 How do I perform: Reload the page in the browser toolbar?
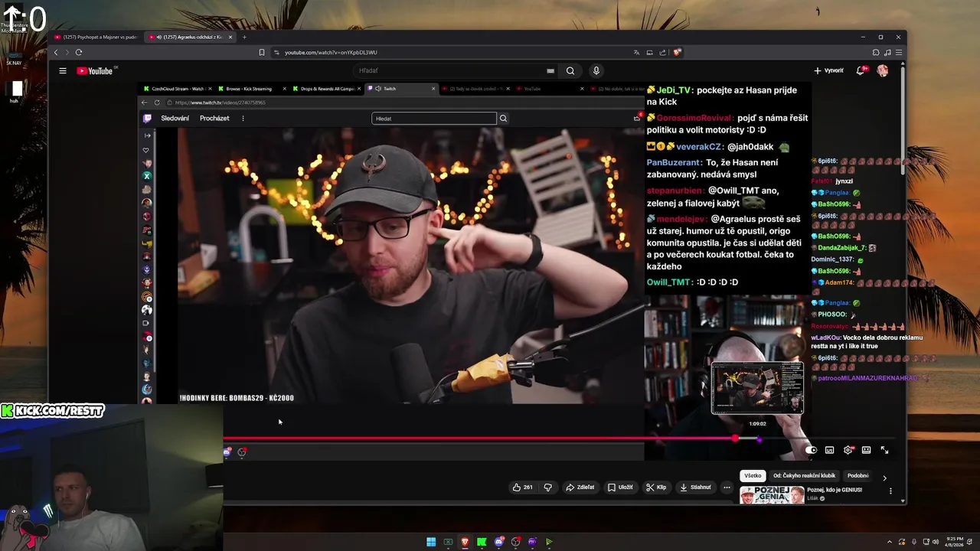[x=79, y=52]
